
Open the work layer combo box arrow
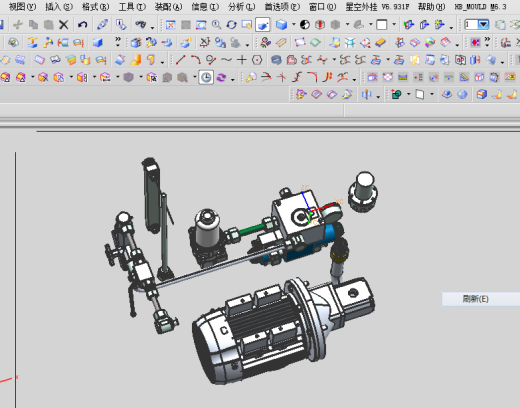483,24
